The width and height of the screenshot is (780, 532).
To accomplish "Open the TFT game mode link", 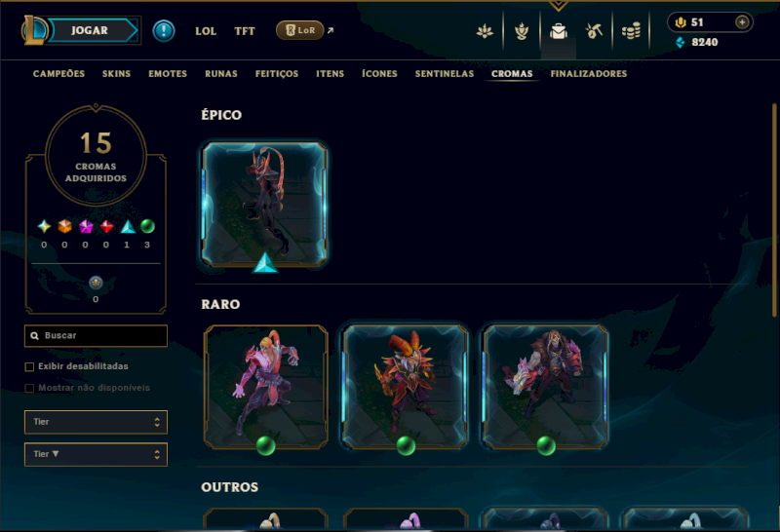I will coord(245,31).
